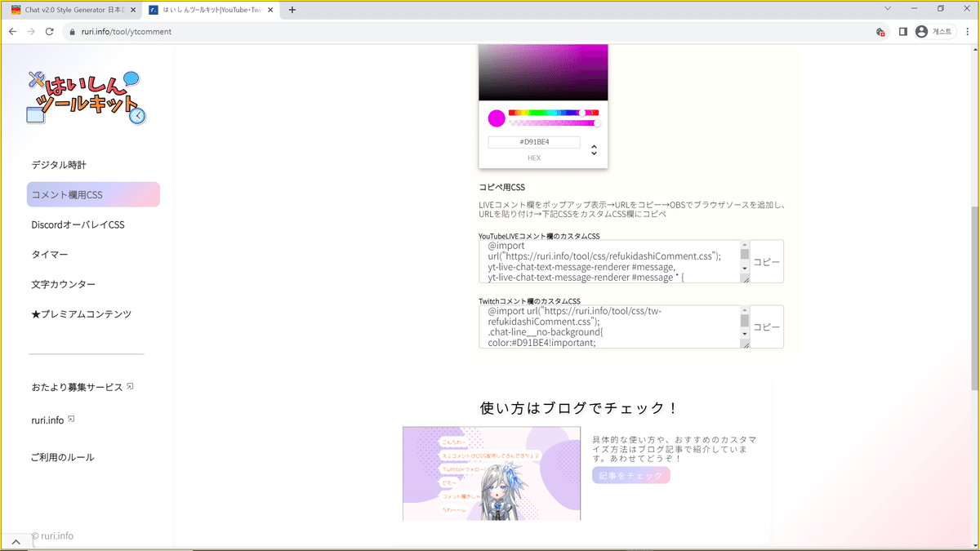
Task: Copy the YouTubeLIVE custom CSS
Action: [767, 261]
